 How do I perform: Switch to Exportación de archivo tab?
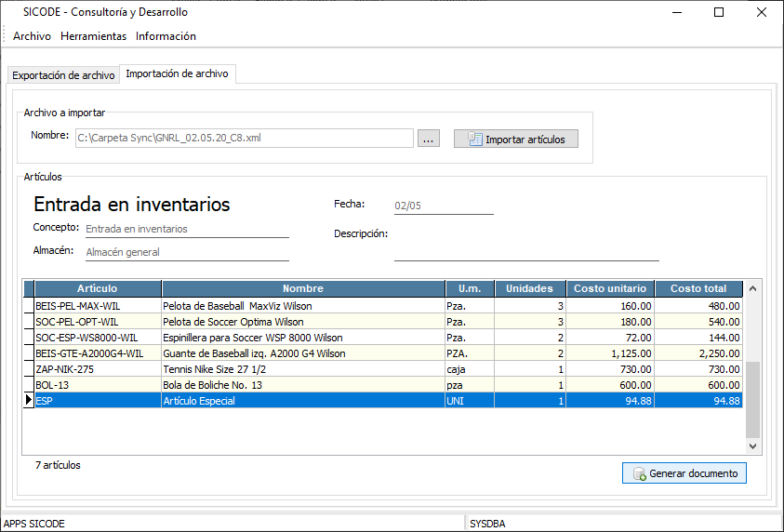tap(63, 74)
